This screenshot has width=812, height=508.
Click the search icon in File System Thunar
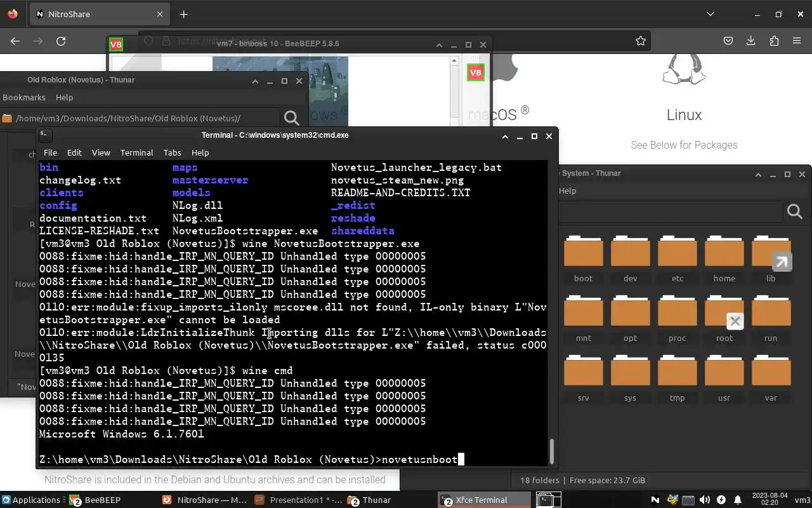coord(795,211)
